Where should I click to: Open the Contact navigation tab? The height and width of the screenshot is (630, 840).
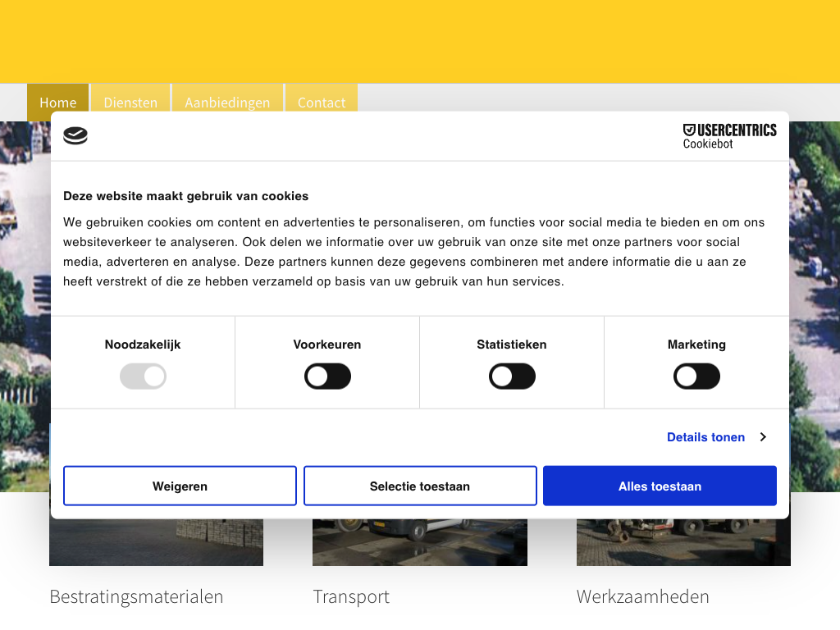point(321,102)
